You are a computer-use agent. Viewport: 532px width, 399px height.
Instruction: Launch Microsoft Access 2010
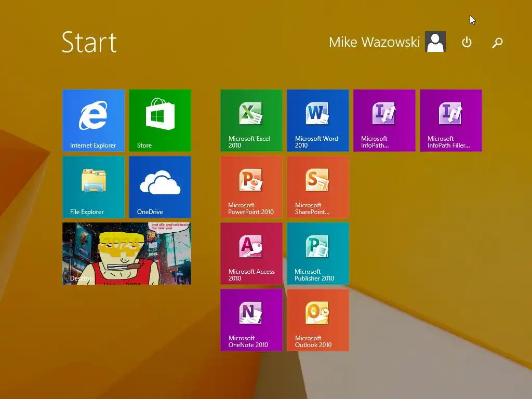[x=251, y=254]
